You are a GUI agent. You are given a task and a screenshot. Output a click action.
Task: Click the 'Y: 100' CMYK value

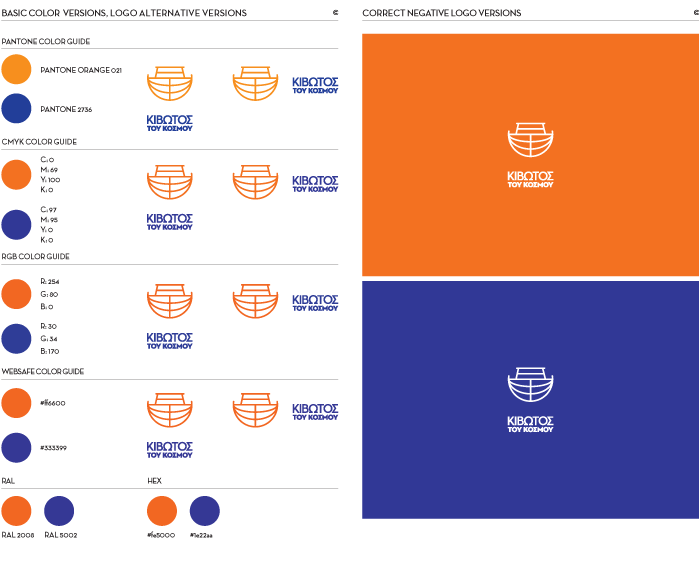[50, 179]
